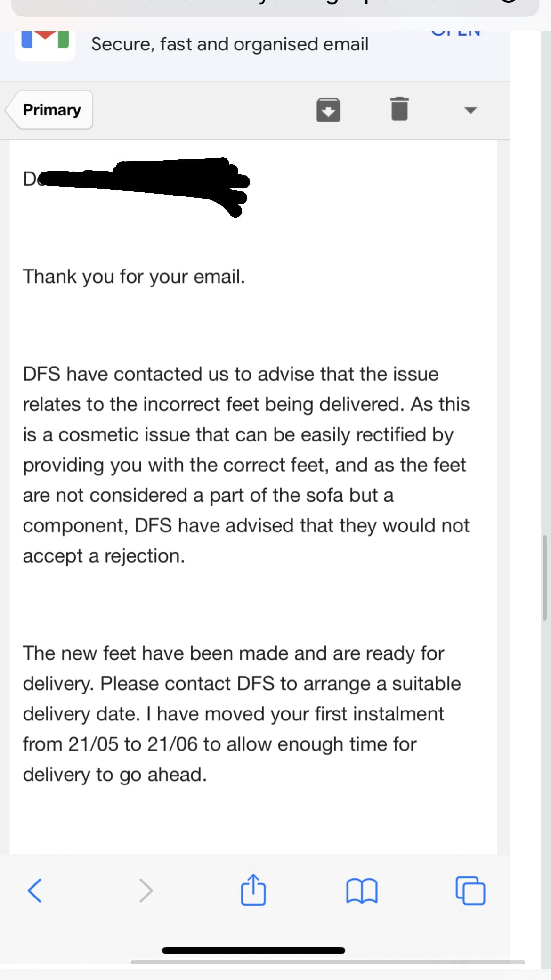
Task: Tap the Safari address bar
Action: (275, 8)
